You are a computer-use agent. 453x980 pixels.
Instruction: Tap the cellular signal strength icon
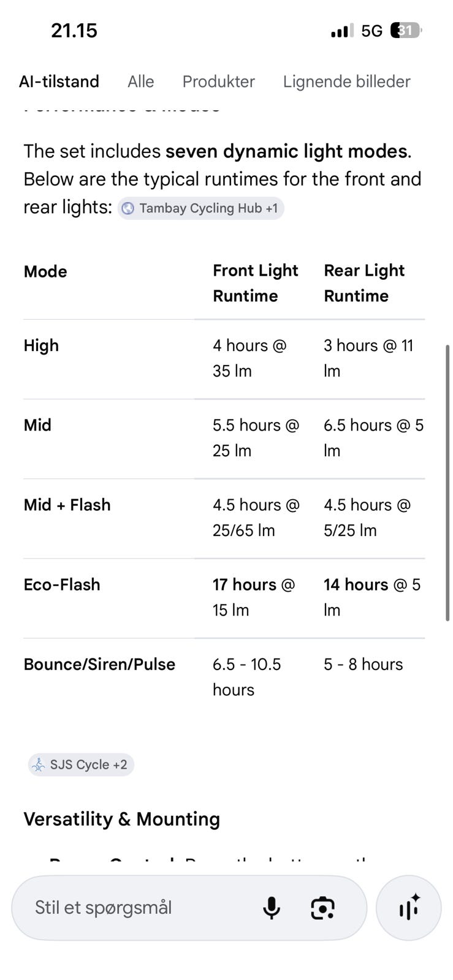341,31
